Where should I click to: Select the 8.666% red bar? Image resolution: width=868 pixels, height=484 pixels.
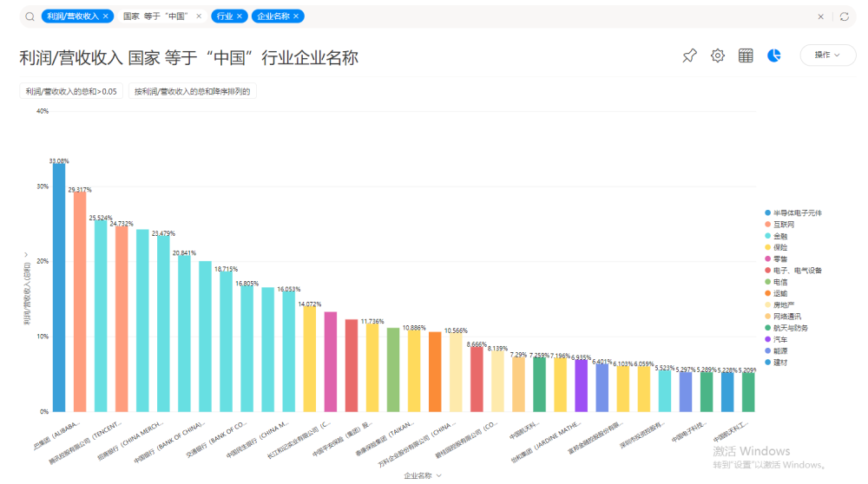point(477,379)
